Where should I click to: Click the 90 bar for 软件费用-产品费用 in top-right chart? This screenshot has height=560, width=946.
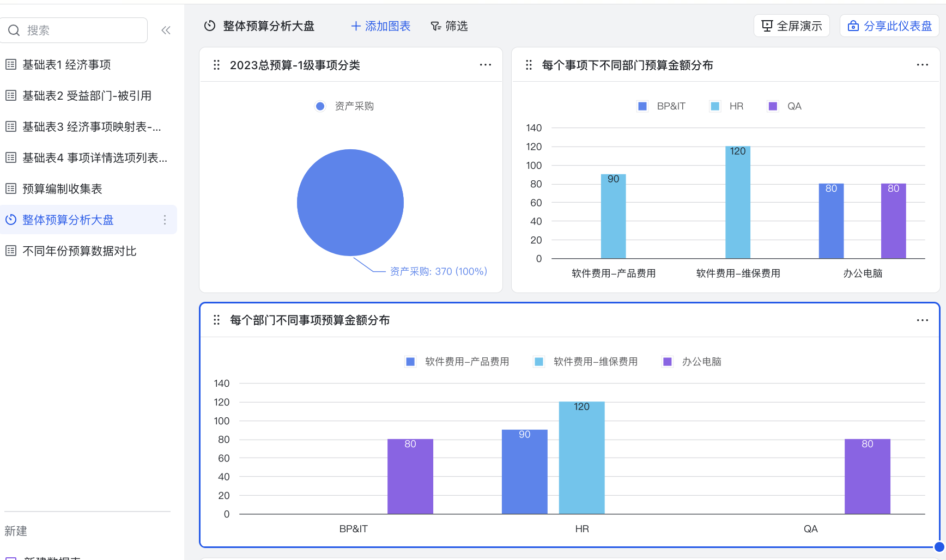pyautogui.click(x=614, y=216)
